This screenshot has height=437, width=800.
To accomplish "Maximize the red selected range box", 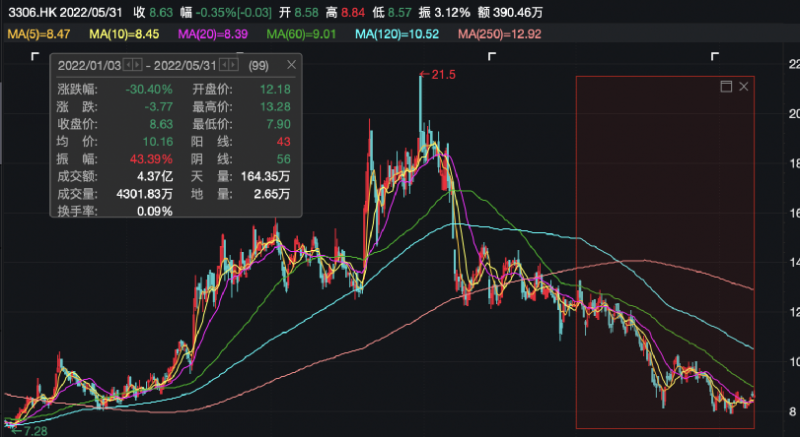I will (x=727, y=87).
